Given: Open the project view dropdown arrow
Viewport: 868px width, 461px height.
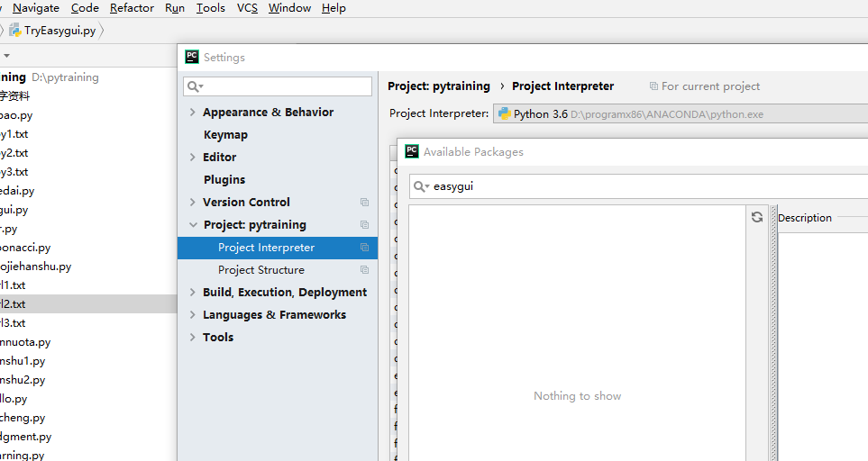Looking at the screenshot, I should tap(6, 55).
